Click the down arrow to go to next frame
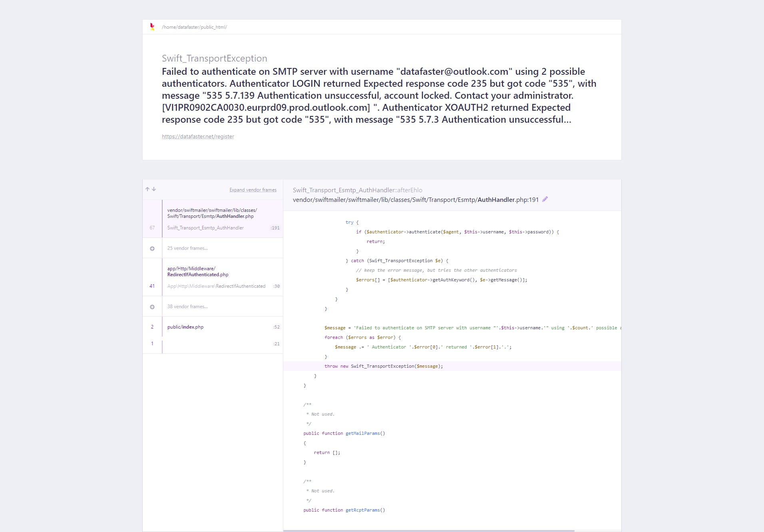764x532 pixels. pyautogui.click(x=154, y=189)
